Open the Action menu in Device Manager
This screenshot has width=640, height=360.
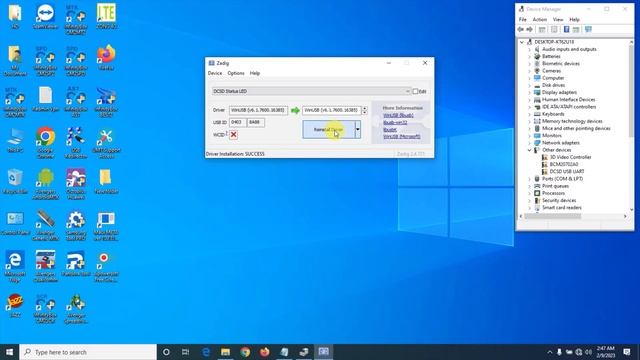(539, 20)
